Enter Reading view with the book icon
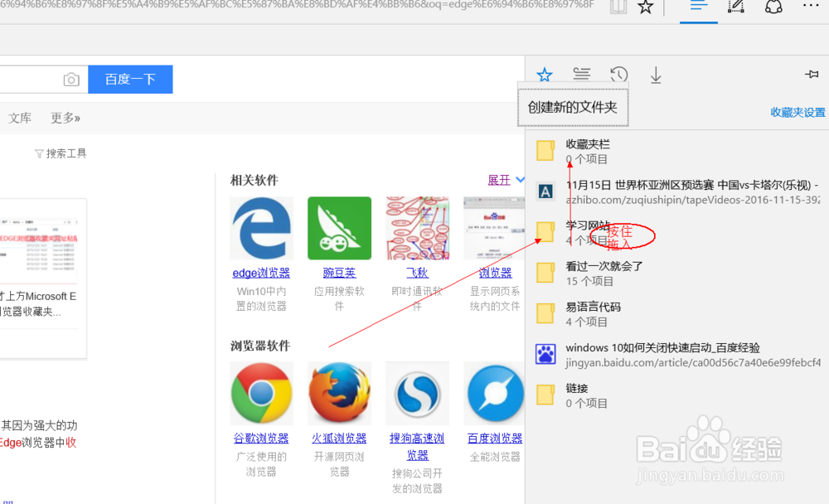The height and width of the screenshot is (504, 829). [618, 7]
